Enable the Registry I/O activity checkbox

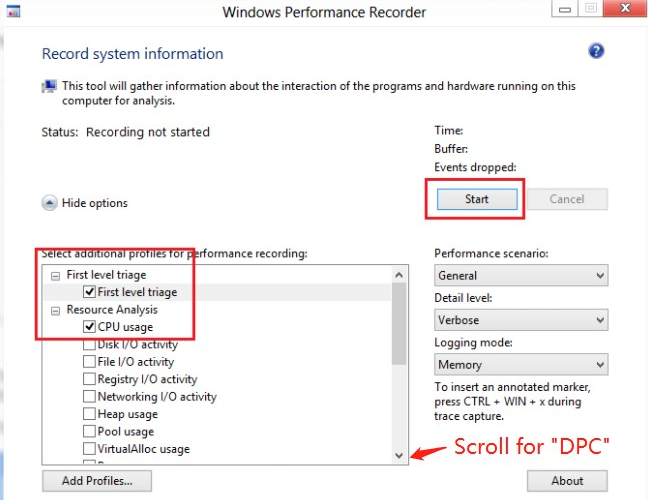89,379
